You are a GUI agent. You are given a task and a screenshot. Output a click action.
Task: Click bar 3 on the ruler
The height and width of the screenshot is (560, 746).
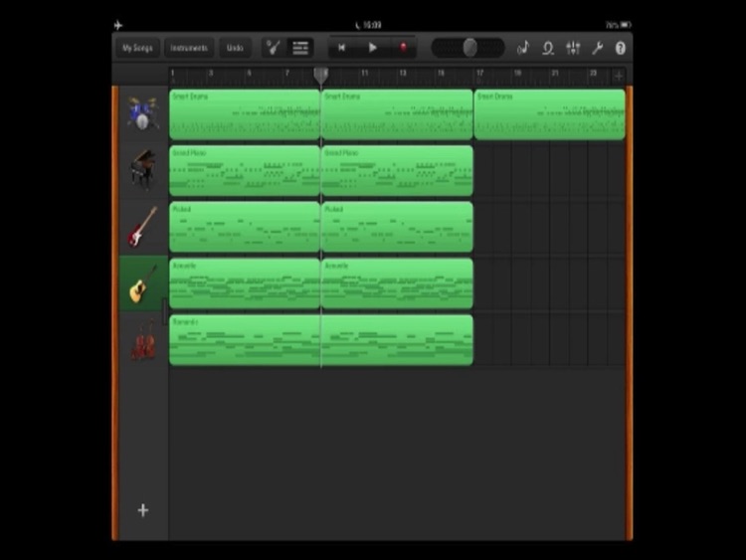pos(211,73)
